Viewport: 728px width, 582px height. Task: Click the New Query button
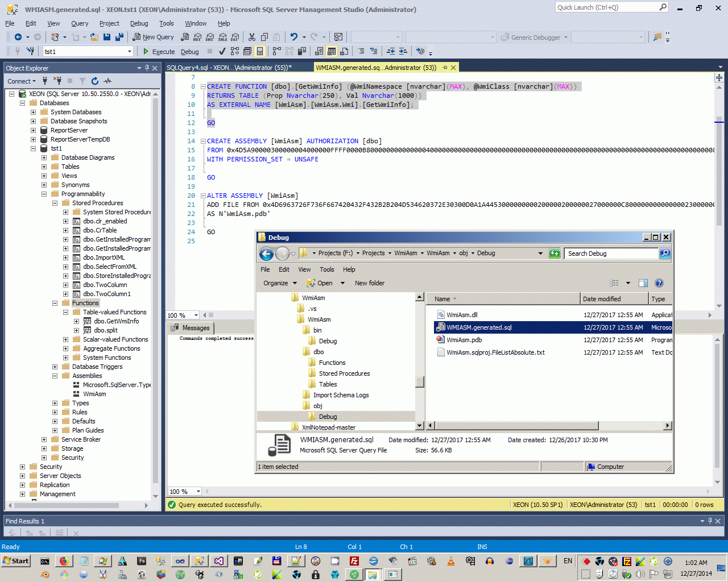(154, 37)
